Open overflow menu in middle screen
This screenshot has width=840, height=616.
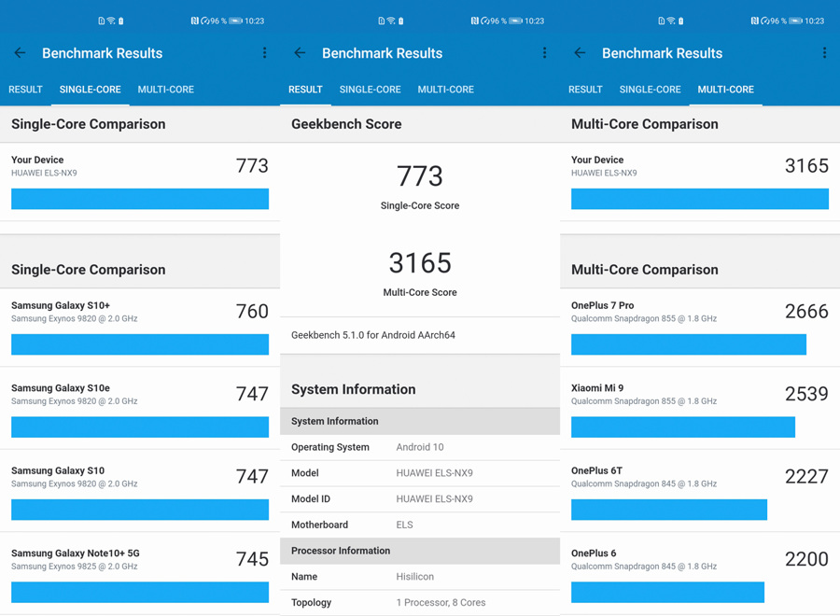[544, 52]
